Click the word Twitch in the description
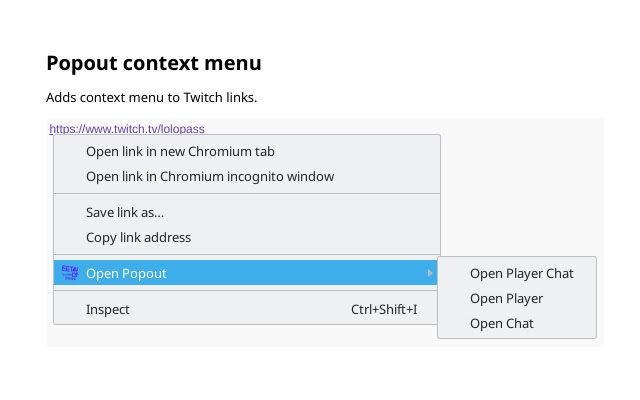 tap(205, 97)
